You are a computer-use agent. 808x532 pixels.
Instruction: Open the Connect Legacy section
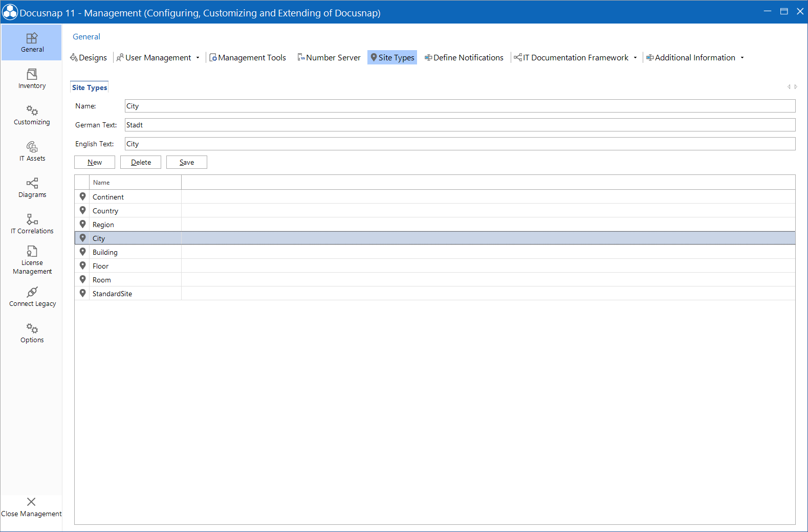point(32,297)
